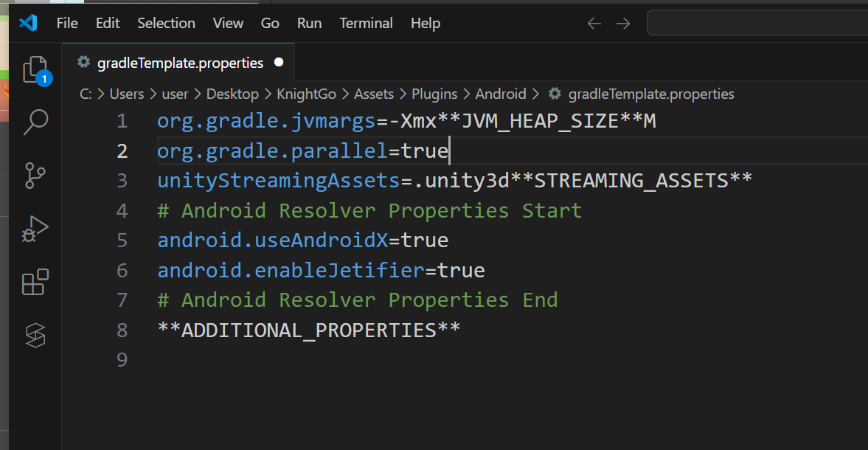The image size is (868, 450).
Task: Click the Android breadcrumb segment
Action: (x=501, y=94)
